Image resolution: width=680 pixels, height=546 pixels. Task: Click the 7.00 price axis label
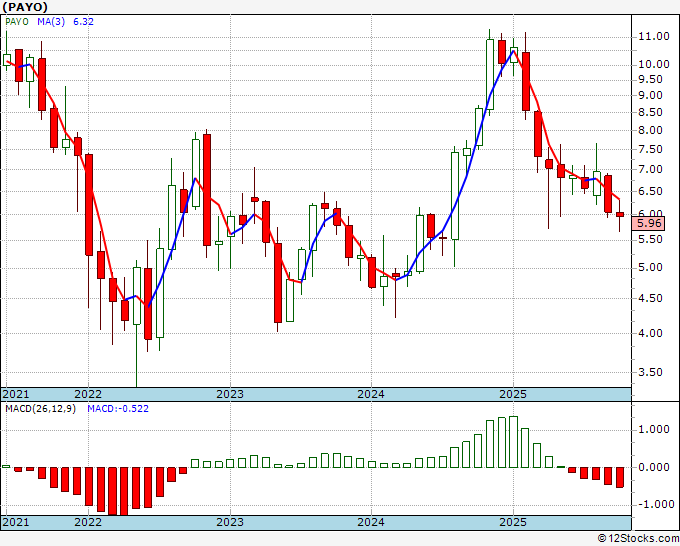pyautogui.click(x=650, y=170)
